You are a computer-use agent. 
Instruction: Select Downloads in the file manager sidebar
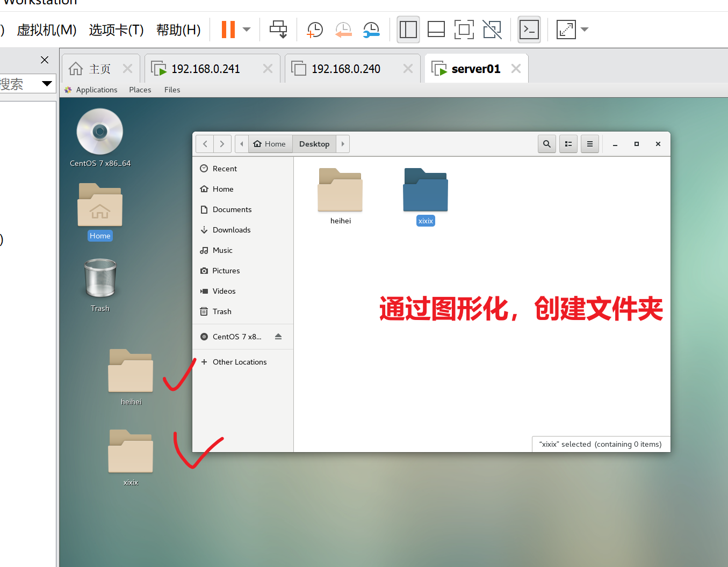click(x=232, y=230)
